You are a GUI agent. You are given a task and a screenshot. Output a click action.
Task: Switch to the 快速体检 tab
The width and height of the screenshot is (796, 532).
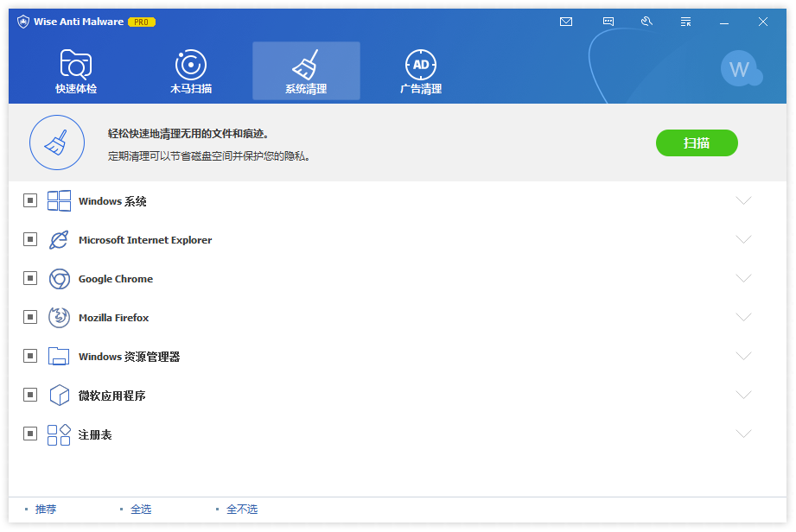point(76,72)
